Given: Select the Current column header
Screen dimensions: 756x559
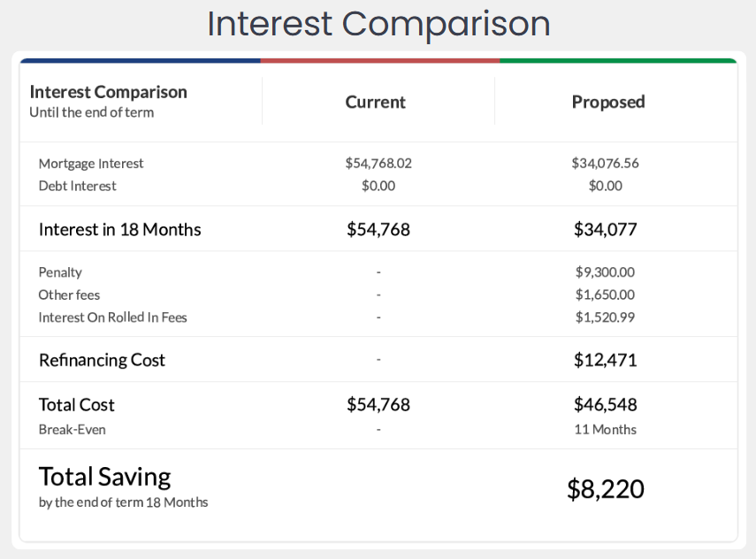Looking at the screenshot, I should (376, 102).
